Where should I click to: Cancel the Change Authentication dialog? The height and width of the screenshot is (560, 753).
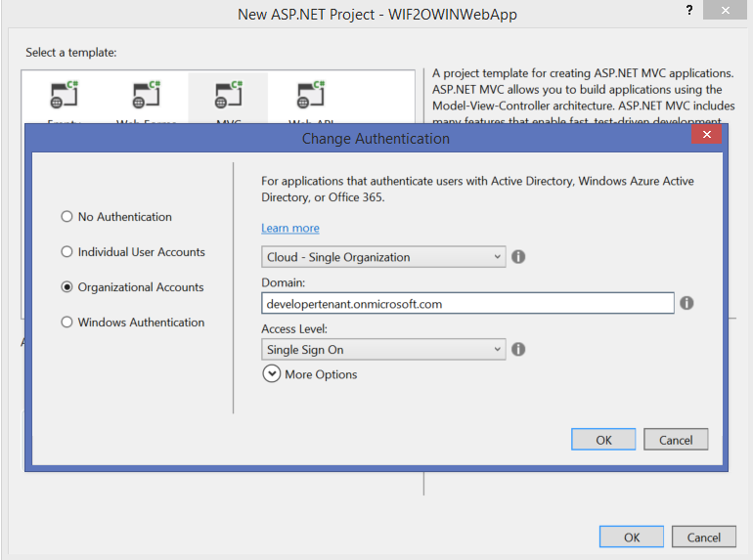(676, 440)
